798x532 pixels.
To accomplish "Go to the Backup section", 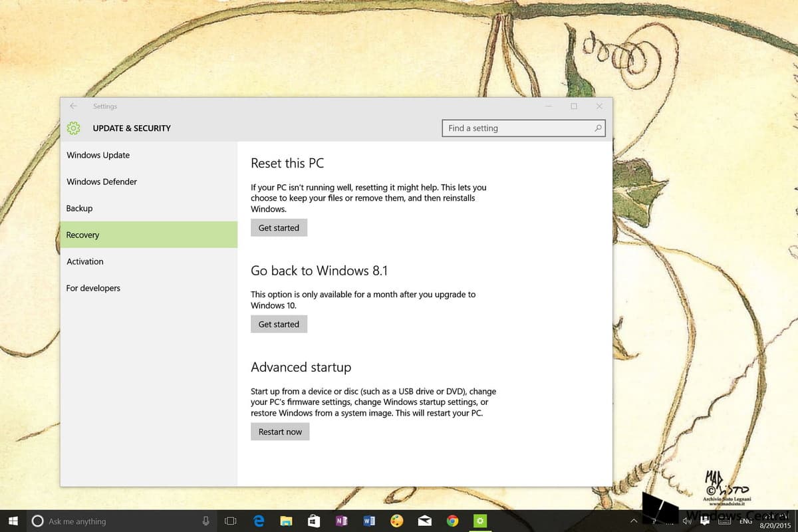I will [x=79, y=208].
